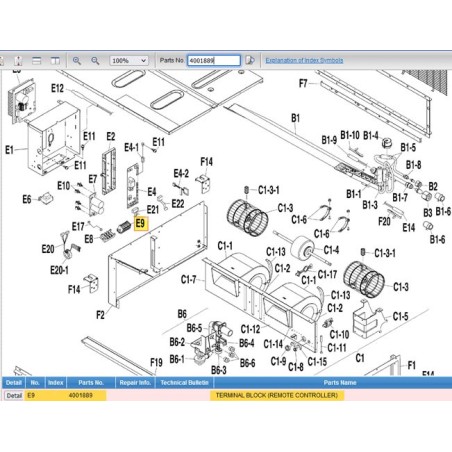
Task: Select parts number 4001889 table cell
Action: (81, 395)
